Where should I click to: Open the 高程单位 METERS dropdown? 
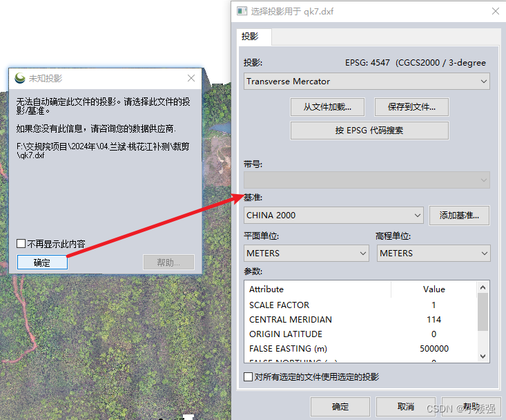(434, 253)
